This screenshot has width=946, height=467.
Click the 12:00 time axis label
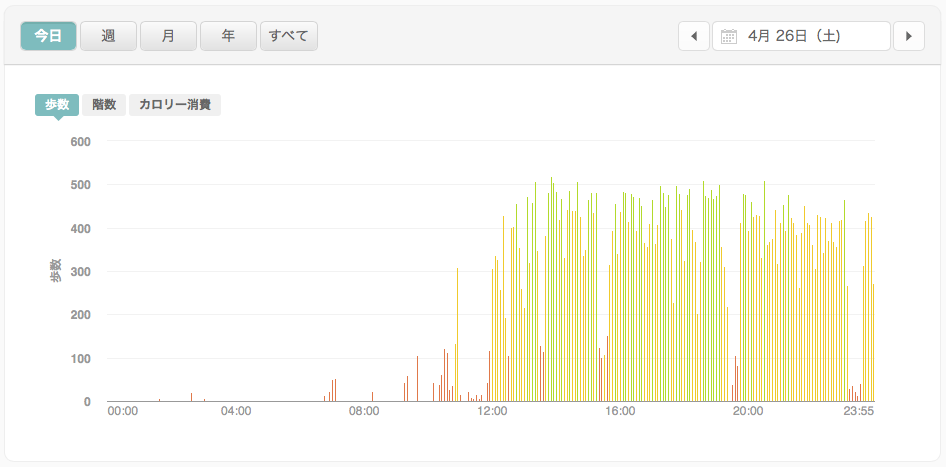[492, 411]
